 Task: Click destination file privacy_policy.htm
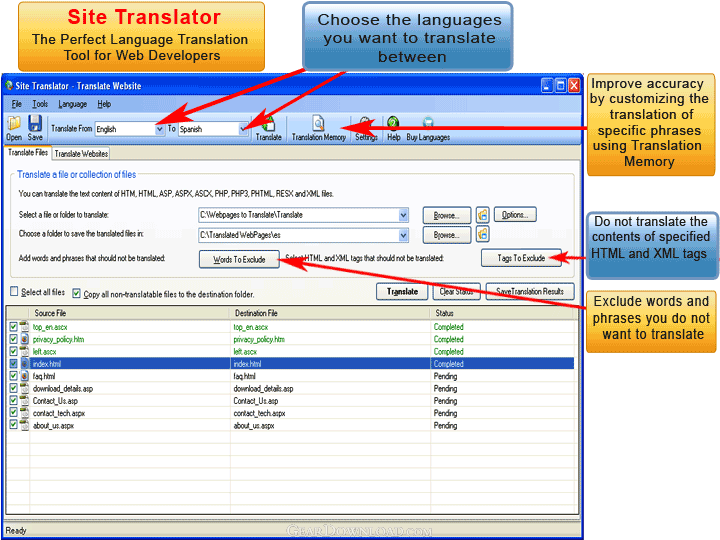[259, 339]
